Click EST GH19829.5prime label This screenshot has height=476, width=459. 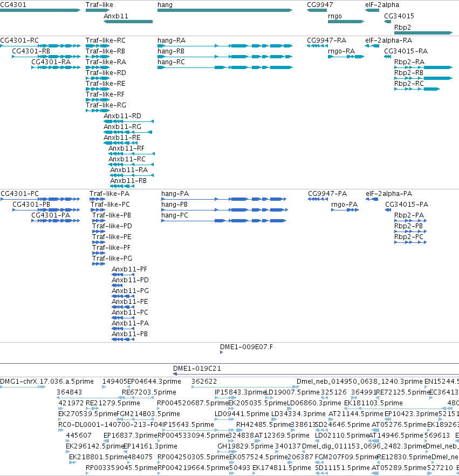(x=245, y=446)
